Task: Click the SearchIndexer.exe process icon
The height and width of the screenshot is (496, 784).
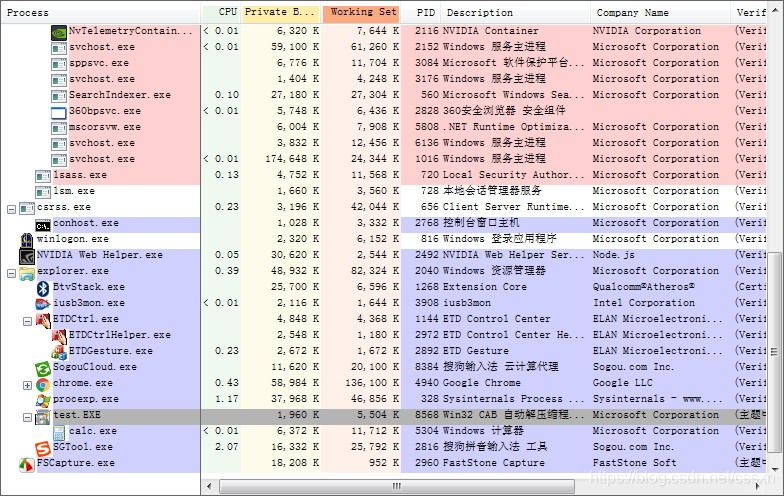Action: tap(59, 96)
